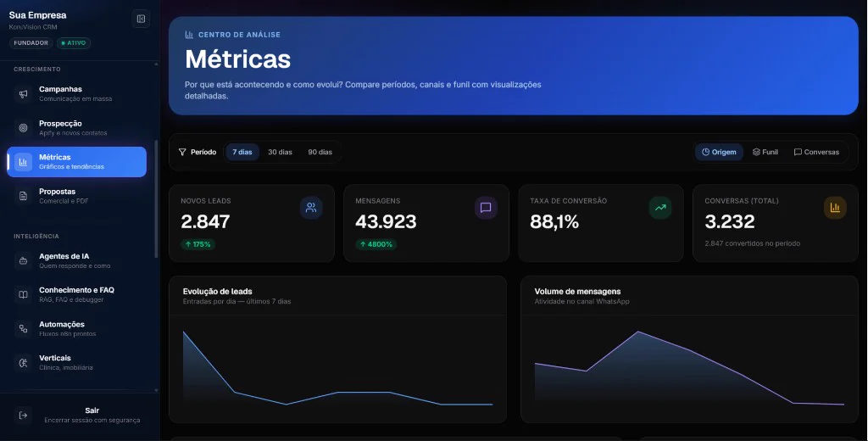The width and height of the screenshot is (868, 441).
Task: Click the Agentes de IA robot icon
Action: 23,261
